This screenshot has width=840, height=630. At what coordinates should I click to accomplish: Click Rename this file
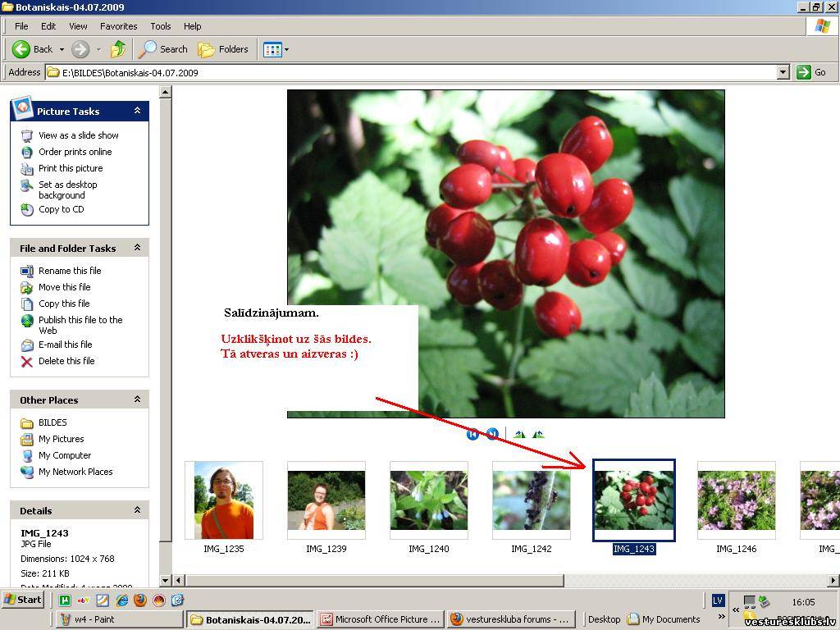70,271
